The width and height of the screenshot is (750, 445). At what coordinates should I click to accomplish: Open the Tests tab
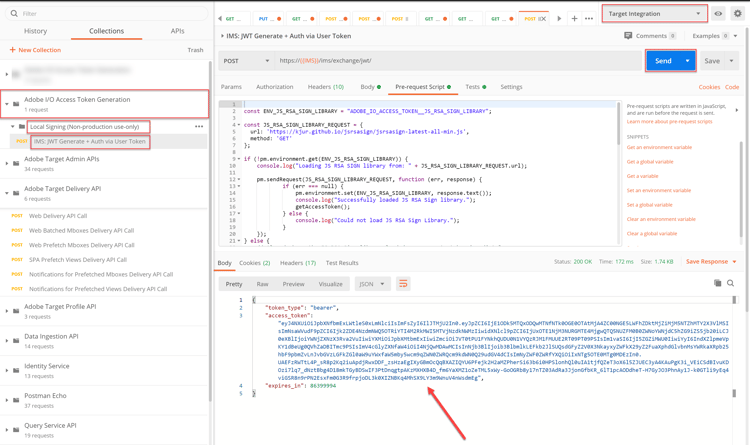point(475,87)
